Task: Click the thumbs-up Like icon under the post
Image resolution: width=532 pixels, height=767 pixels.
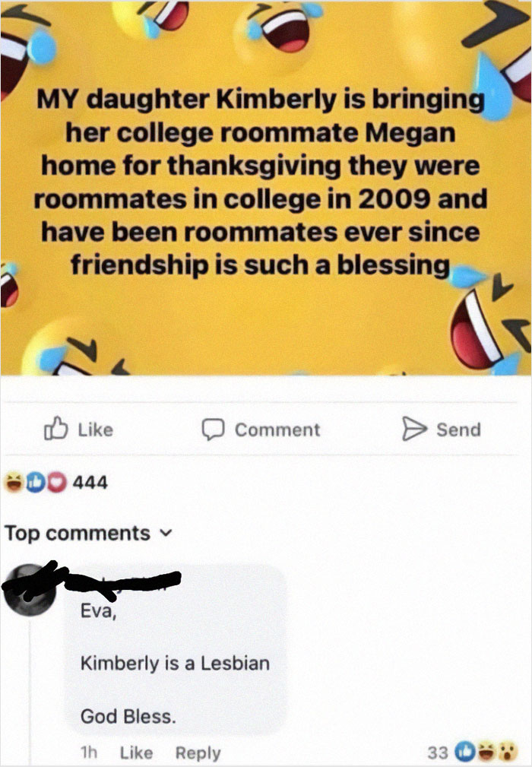Action: click(x=55, y=429)
